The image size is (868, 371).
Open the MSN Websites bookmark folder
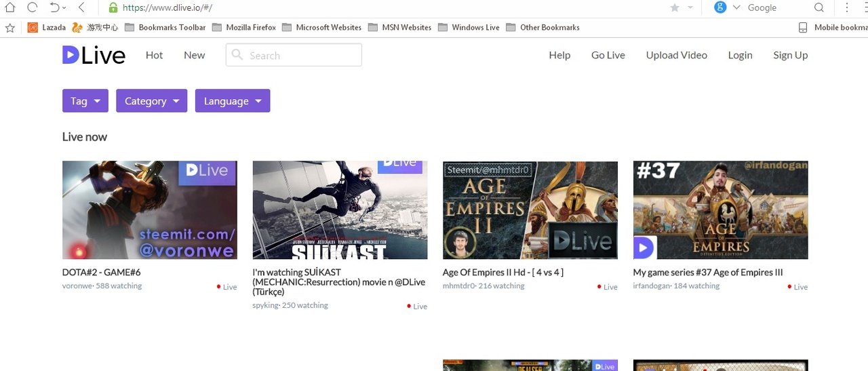point(399,28)
